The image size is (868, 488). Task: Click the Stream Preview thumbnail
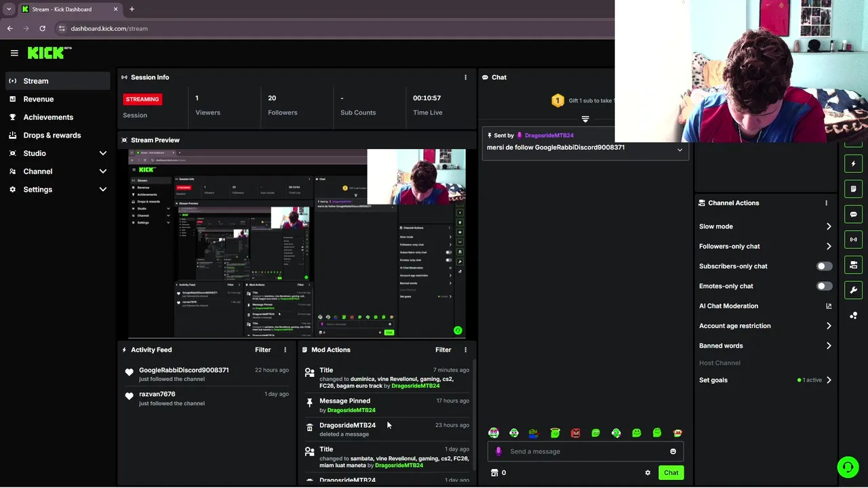tap(297, 243)
